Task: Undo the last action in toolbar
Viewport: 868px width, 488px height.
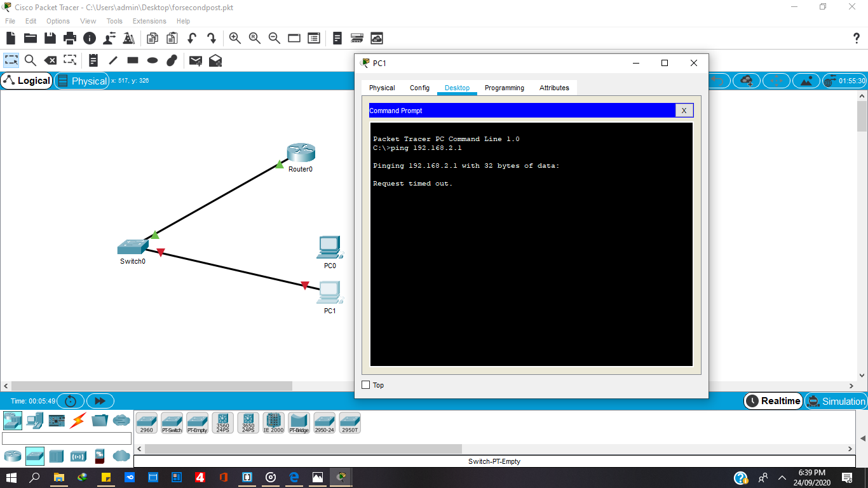Action: pos(192,38)
